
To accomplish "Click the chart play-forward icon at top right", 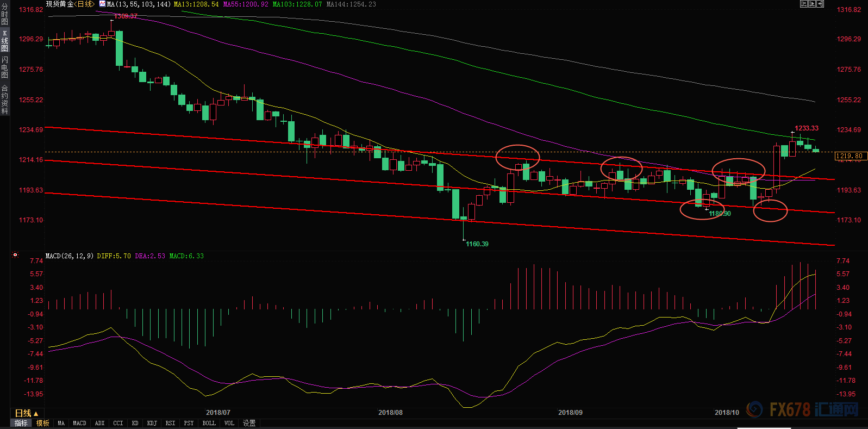I will [x=812, y=4].
